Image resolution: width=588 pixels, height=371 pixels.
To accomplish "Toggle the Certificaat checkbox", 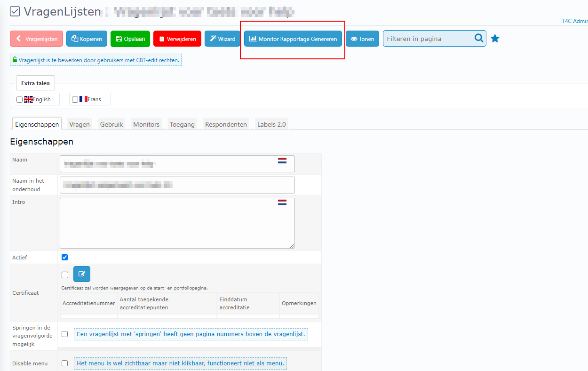I will pos(65,275).
